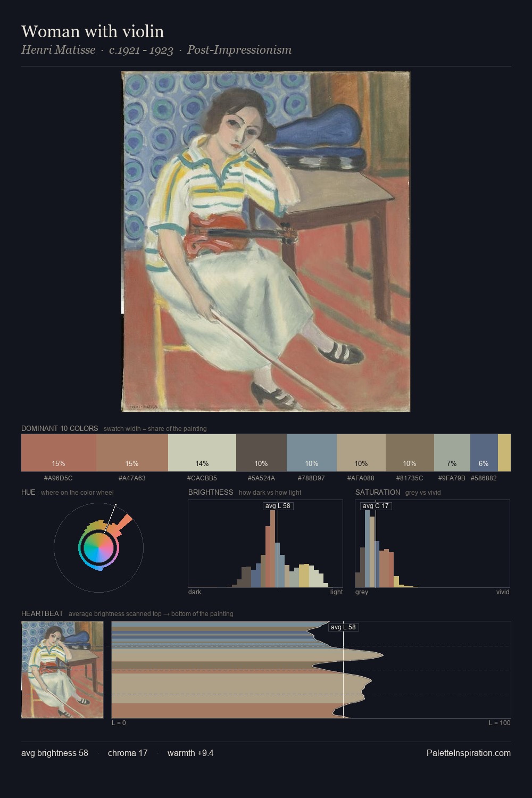Viewport: 532px width, 798px height.
Task: Click the brightness histogram chart
Action: point(265,544)
